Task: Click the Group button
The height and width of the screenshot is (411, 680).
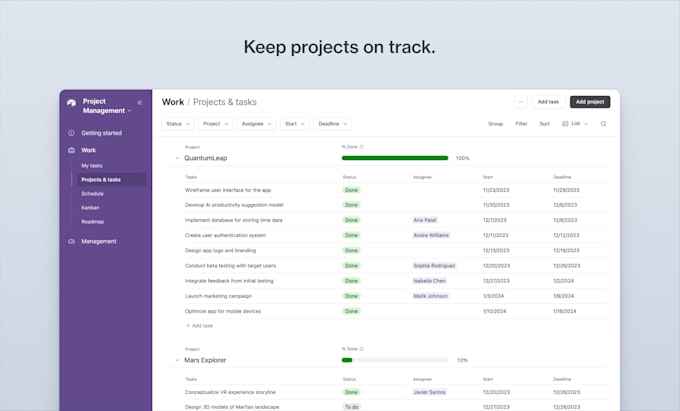Action: click(496, 124)
